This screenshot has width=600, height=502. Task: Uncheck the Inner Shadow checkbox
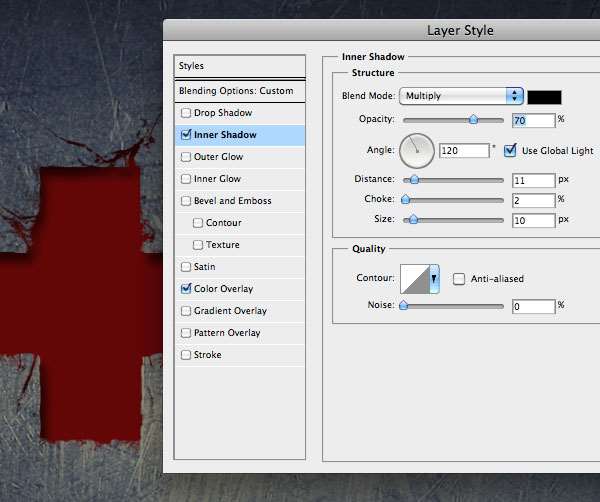coord(185,135)
